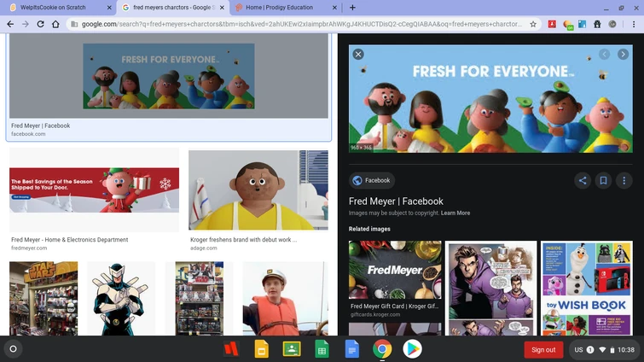Viewport: 644px width, 362px height.
Task: Open the toy Wish Book related image
Action: tap(587, 288)
